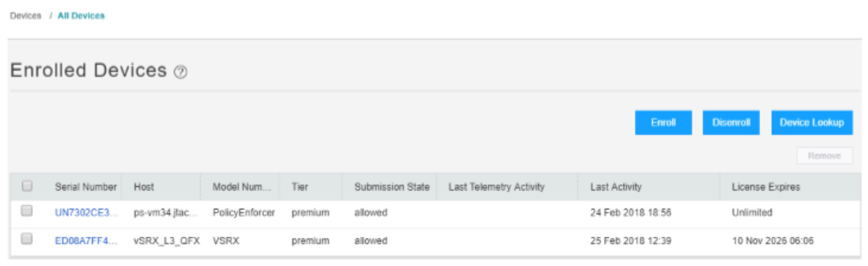
Task: Sort by Last Activity column header
Action: (x=616, y=187)
